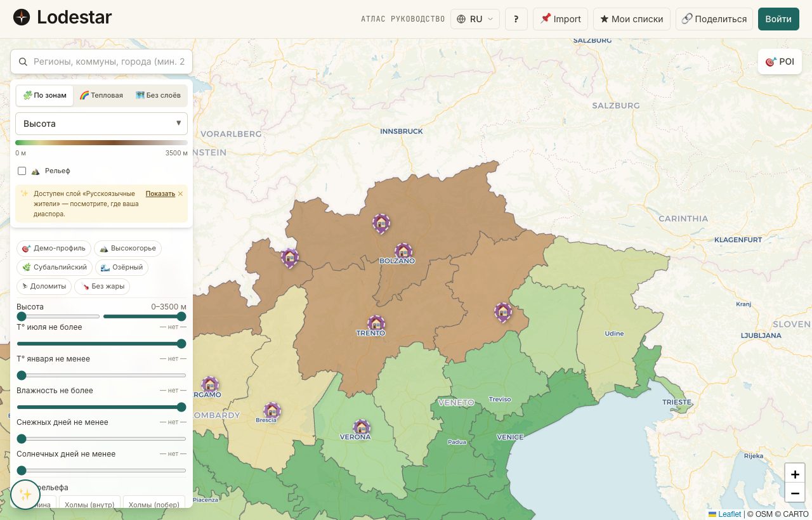812x520 pixels.
Task: Open Мои списки
Action: 632,19
